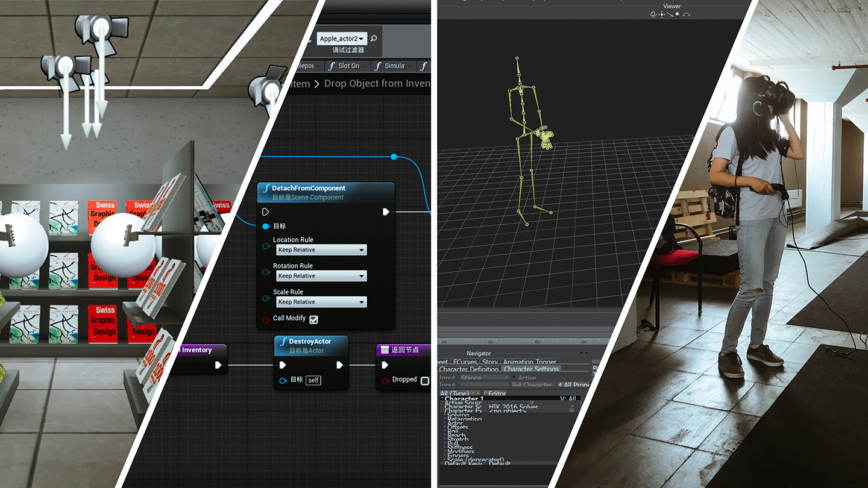Click the Plot Character button
Screen dimensions: 868x488
532,385
